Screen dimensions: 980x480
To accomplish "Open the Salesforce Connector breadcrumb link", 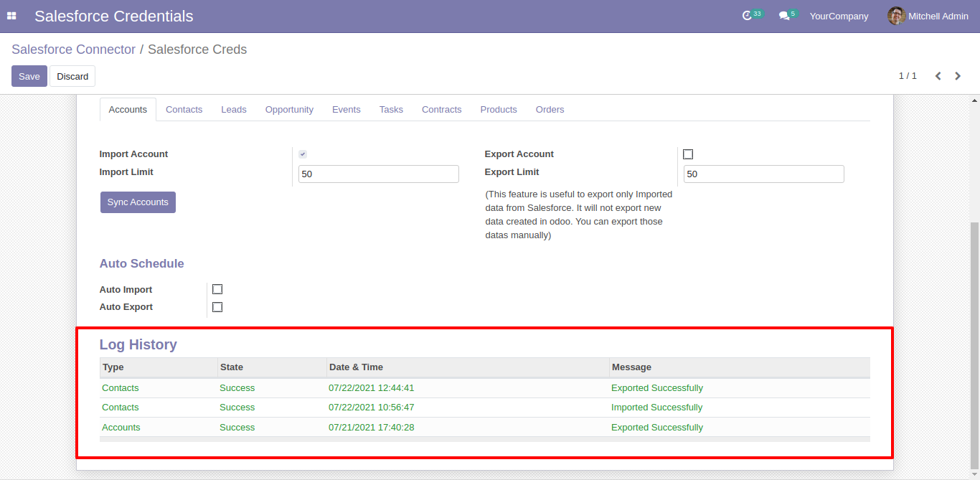I will point(73,50).
